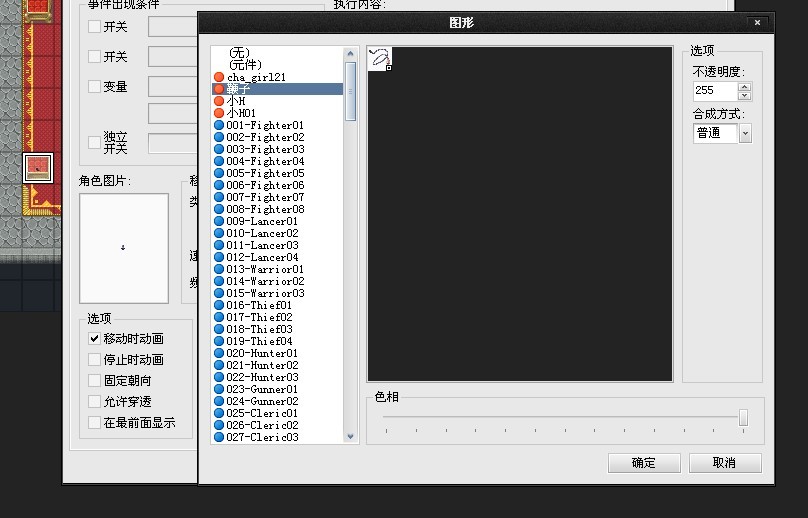Select the whip sprite frame in preview
This screenshot has height=518, width=808.
[380, 59]
